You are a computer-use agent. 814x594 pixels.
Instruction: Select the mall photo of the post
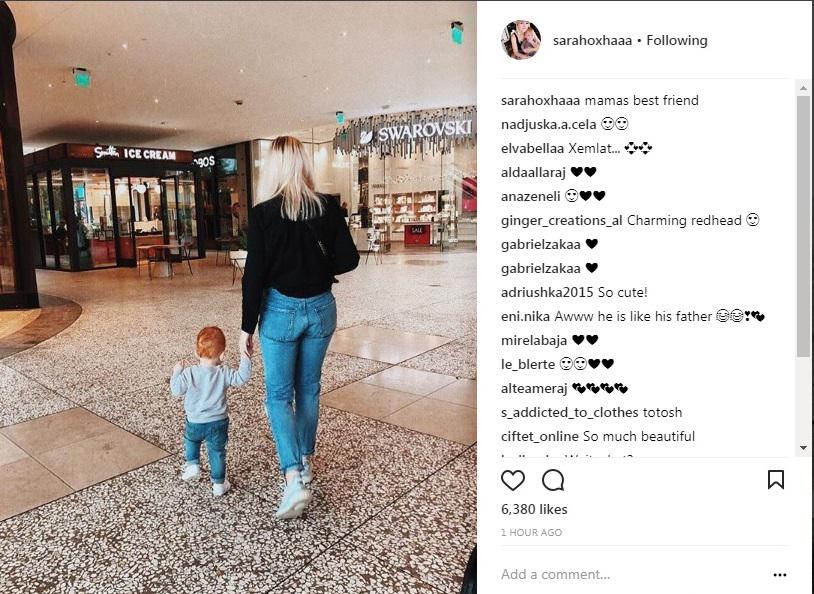pos(238,297)
